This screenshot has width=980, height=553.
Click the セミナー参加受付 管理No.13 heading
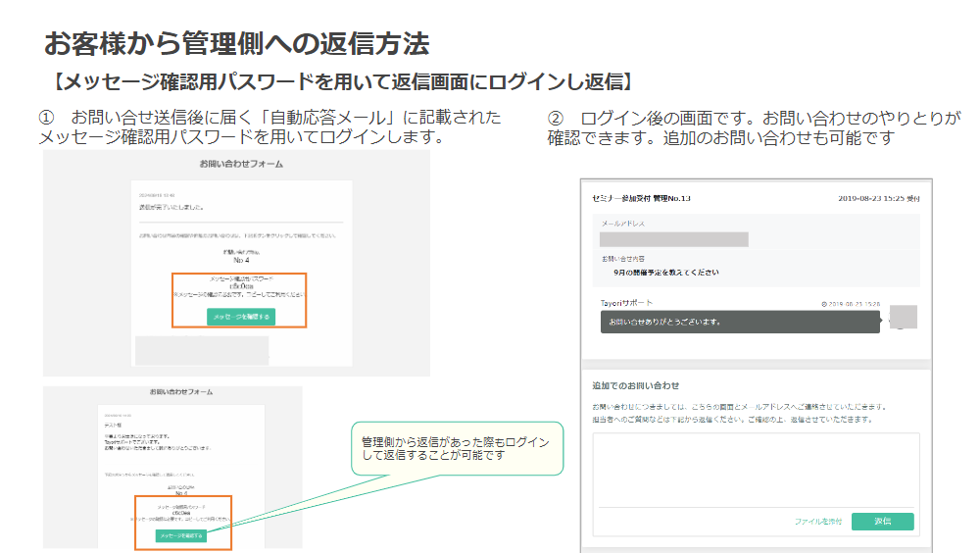click(x=642, y=198)
